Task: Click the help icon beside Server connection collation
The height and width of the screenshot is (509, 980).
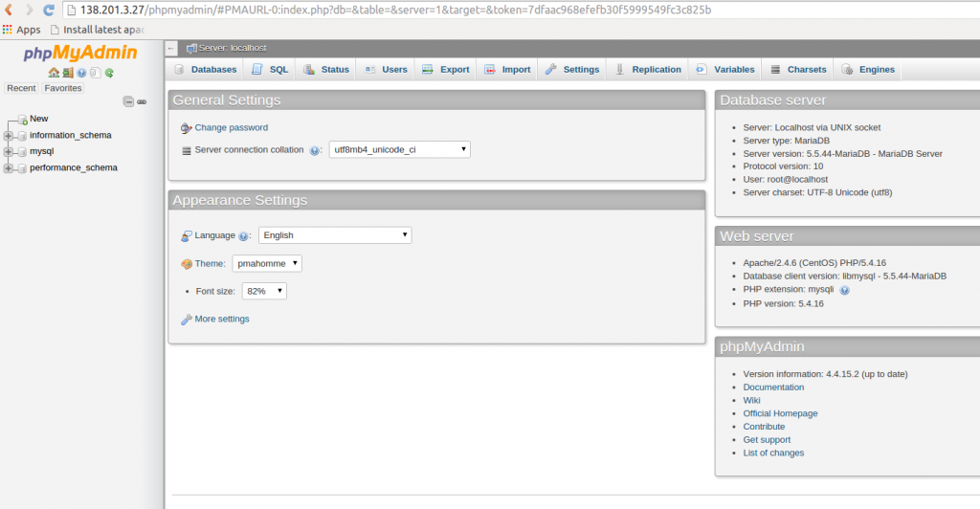Action: tap(314, 150)
